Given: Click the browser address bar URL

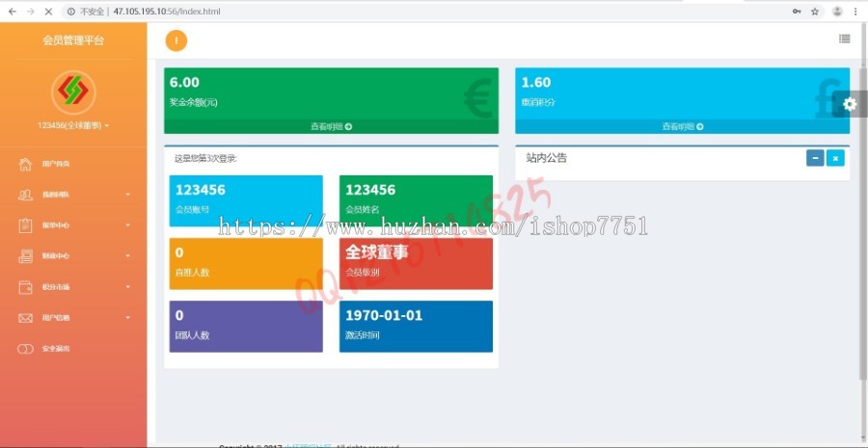Looking at the screenshot, I should point(167,11).
